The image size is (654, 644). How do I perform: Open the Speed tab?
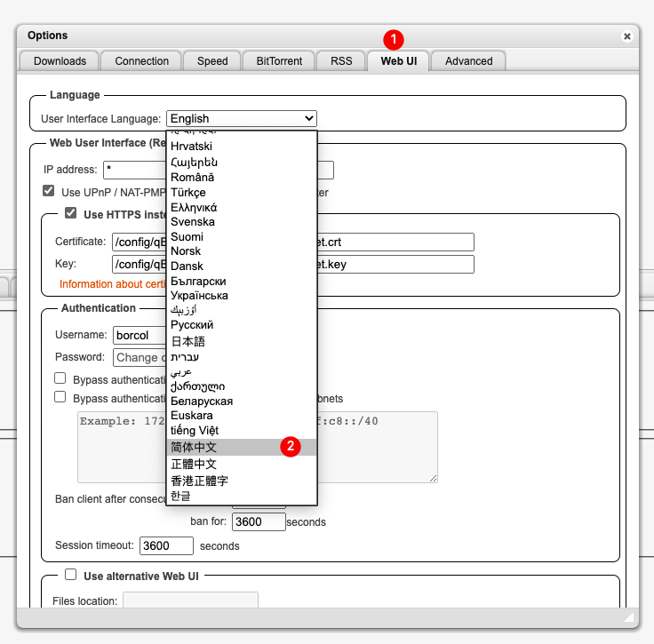pyautogui.click(x=212, y=61)
